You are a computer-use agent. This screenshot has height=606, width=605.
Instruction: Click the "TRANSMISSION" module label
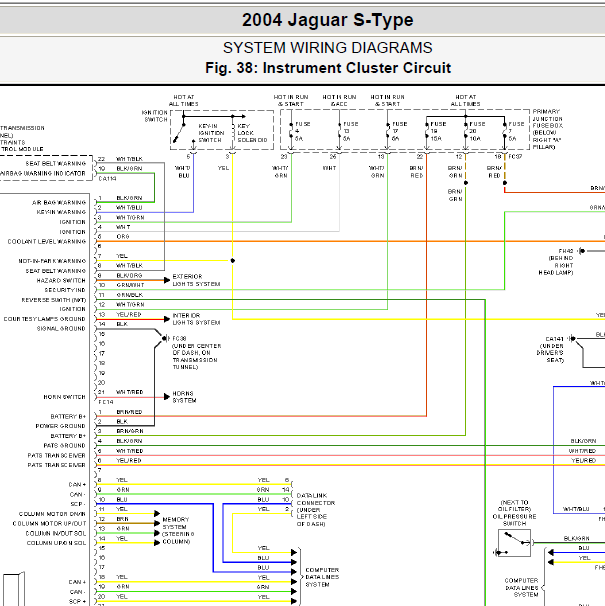(22, 128)
